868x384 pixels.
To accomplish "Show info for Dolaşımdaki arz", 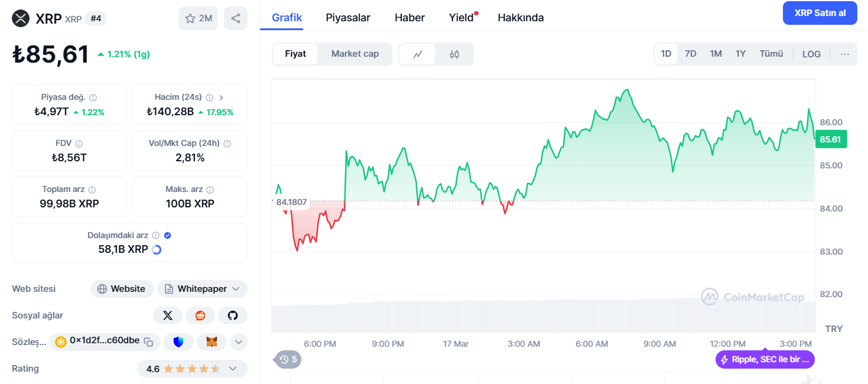I will (155, 235).
